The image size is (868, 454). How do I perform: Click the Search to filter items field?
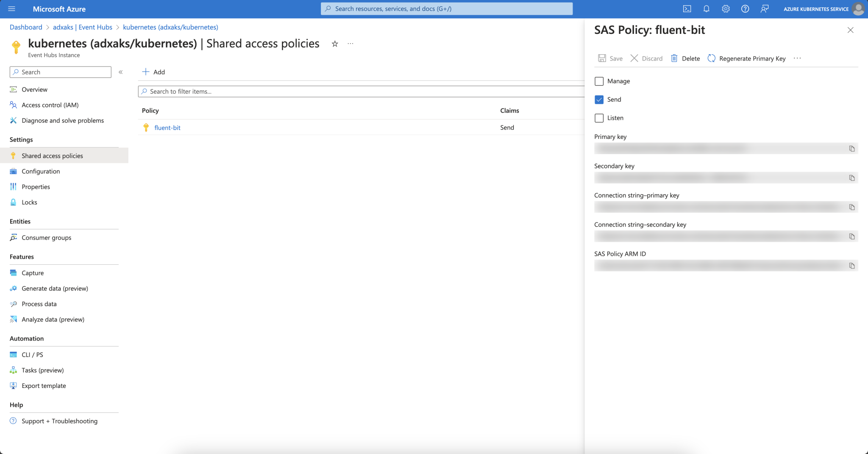tap(254, 91)
